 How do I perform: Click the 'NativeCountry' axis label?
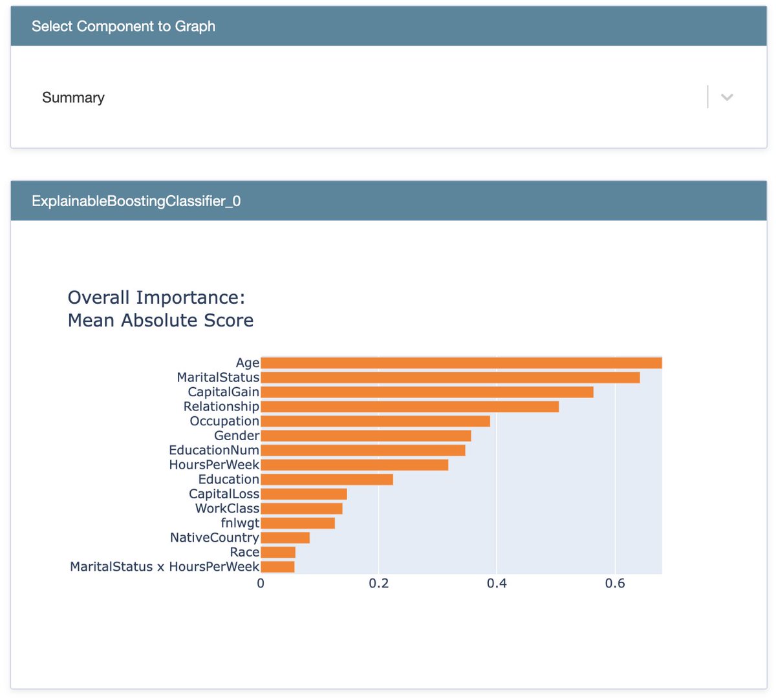pos(215,537)
